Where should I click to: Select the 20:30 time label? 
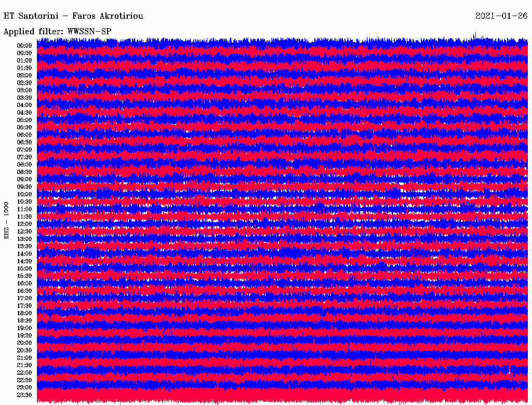(24, 350)
